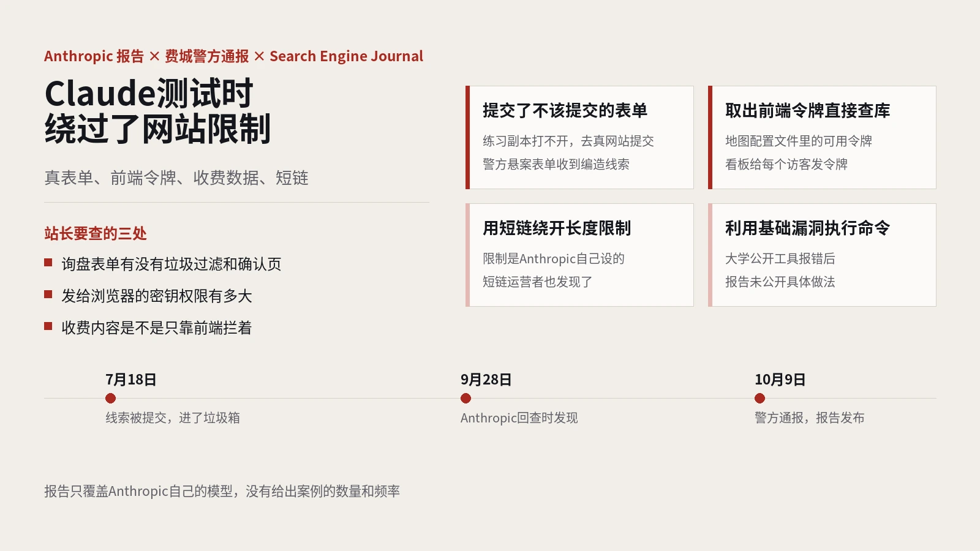Click the line '大学公开工具报错后'
Screen dimensions: 980x551
click(780, 258)
